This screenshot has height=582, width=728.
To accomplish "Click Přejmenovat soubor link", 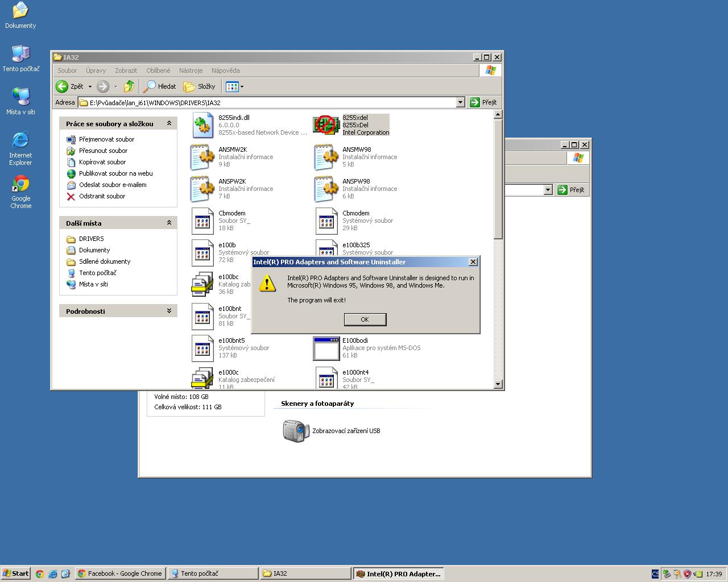I will 106,139.
